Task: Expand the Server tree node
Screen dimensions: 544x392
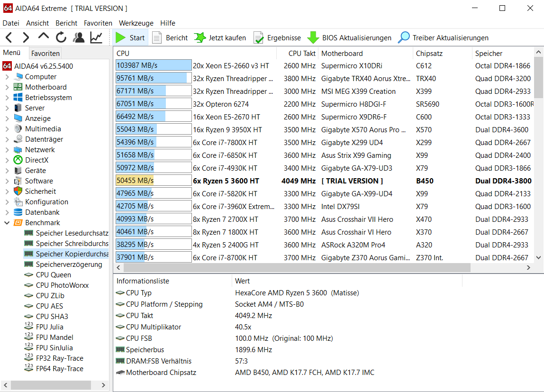Action: coord(7,108)
